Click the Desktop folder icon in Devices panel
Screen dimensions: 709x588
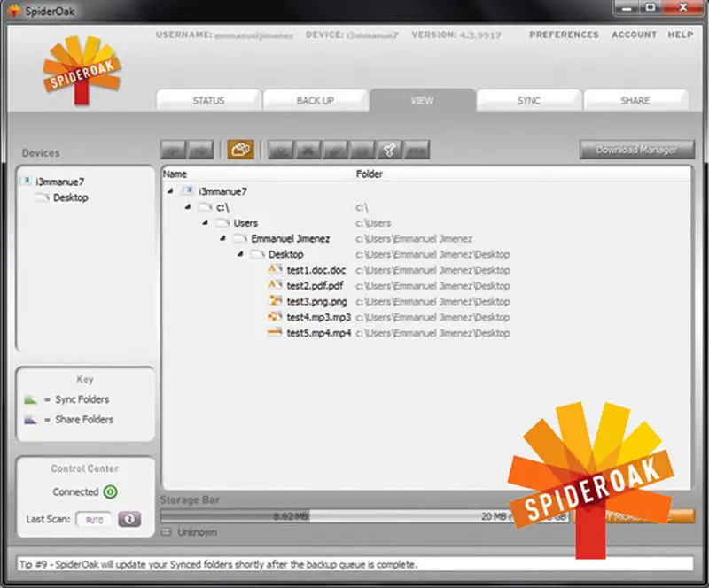point(42,197)
